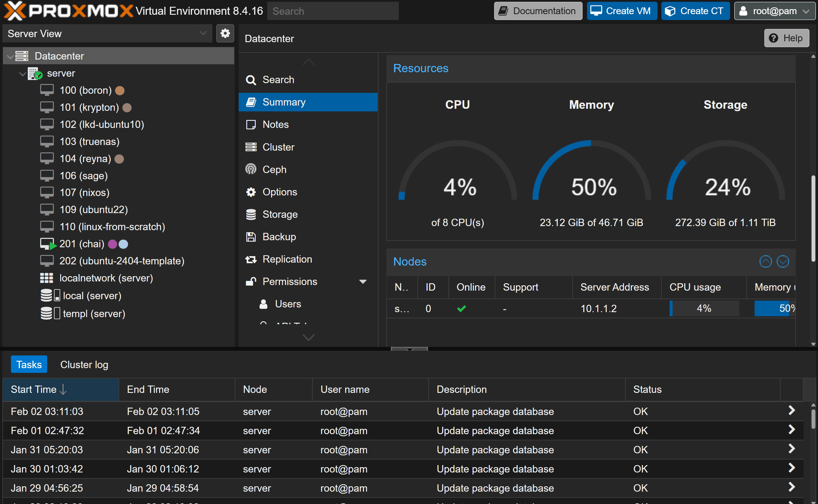The height and width of the screenshot is (504, 818).
Task: Click the Ceph configuration icon
Action: pos(250,169)
